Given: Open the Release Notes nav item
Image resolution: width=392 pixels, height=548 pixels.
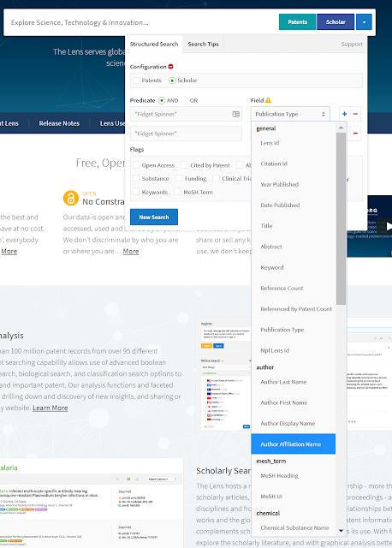Looking at the screenshot, I should [59, 123].
